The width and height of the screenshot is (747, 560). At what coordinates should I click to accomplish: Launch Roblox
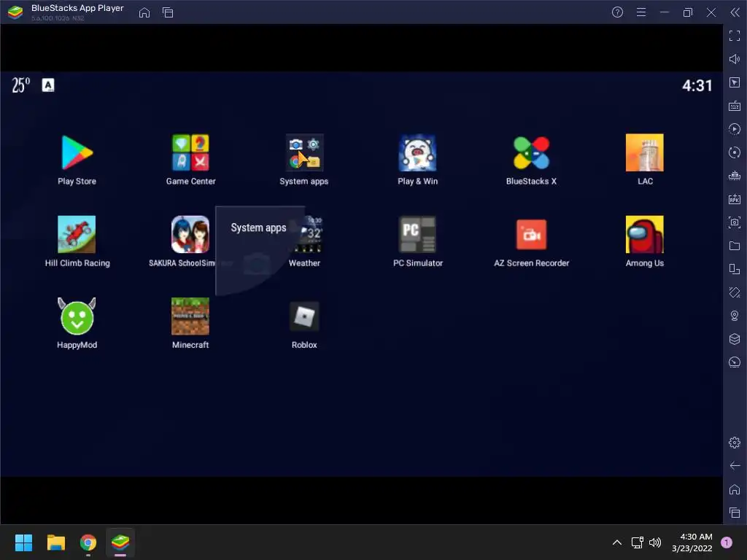(x=304, y=316)
